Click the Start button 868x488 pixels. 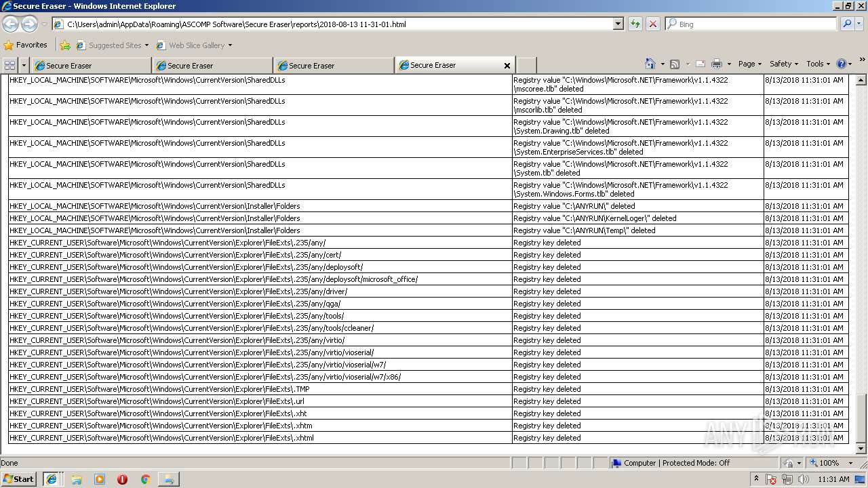click(x=19, y=479)
